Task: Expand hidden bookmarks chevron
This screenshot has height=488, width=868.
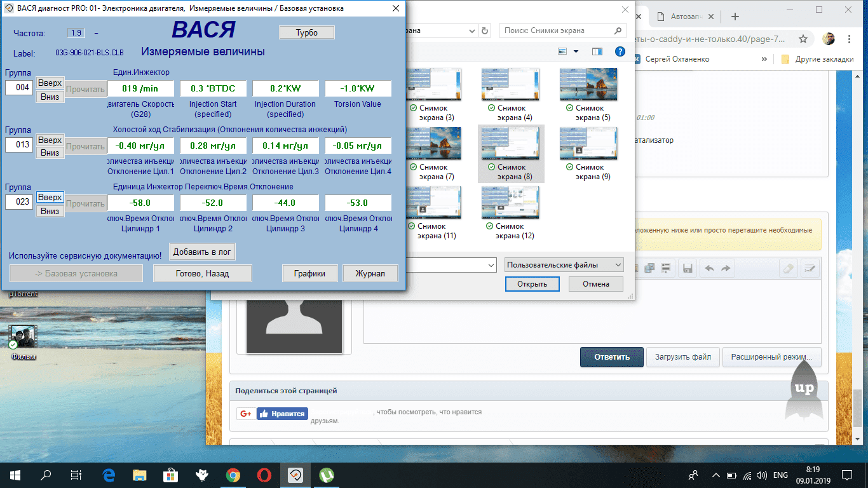Action: point(764,59)
